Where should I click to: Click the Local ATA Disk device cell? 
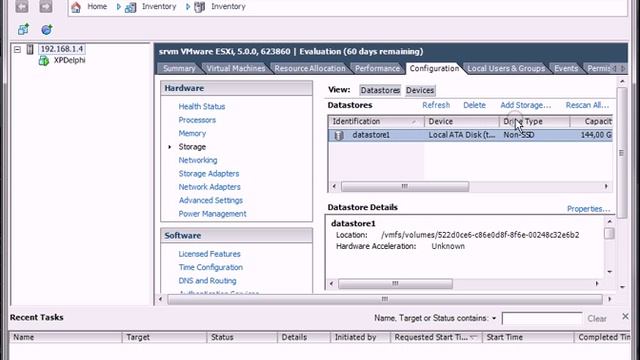462,135
